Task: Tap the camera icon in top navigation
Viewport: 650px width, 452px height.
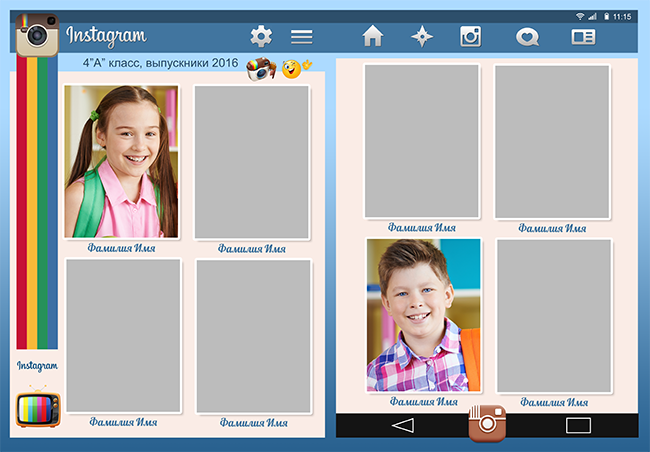Action: click(x=470, y=37)
